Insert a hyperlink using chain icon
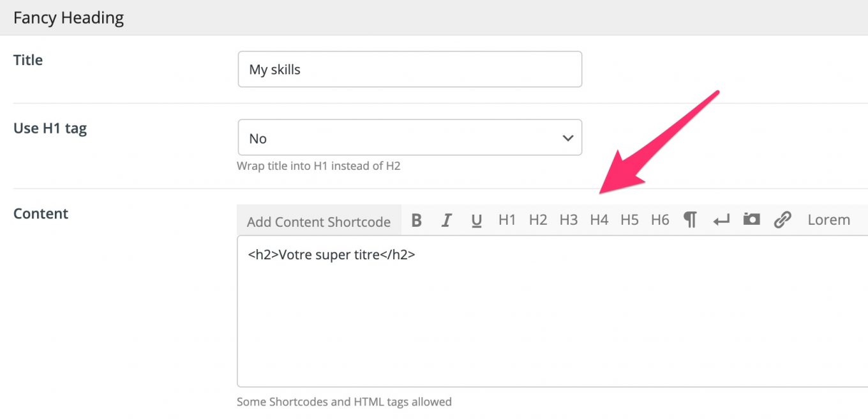This screenshot has height=419, width=868. [x=782, y=220]
